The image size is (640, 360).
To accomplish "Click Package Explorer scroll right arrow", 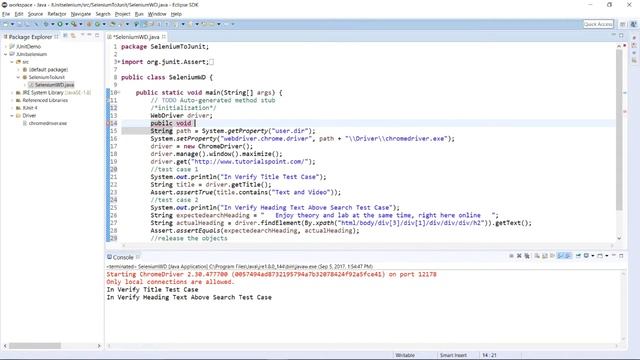I will click(99, 346).
